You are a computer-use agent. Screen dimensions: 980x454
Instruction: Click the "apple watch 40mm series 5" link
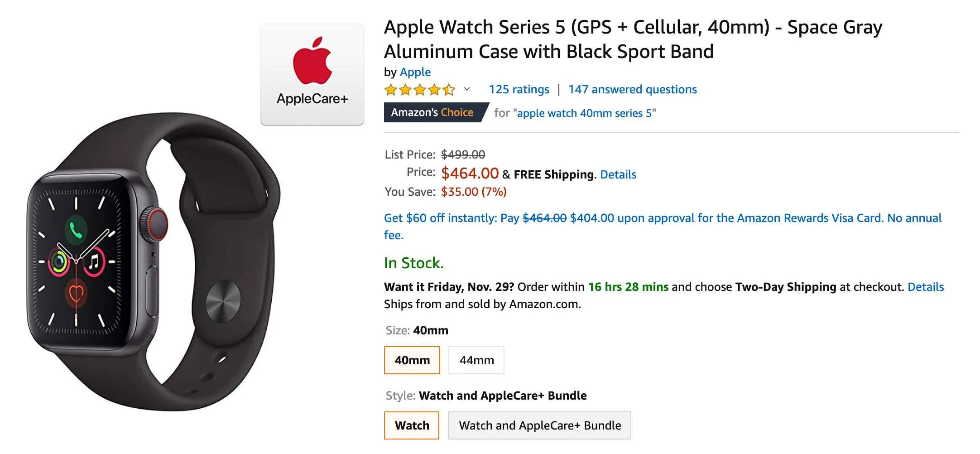click(x=586, y=113)
